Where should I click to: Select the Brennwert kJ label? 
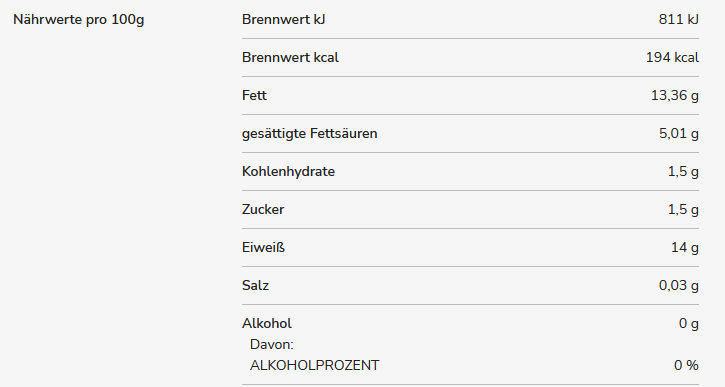click(x=283, y=19)
